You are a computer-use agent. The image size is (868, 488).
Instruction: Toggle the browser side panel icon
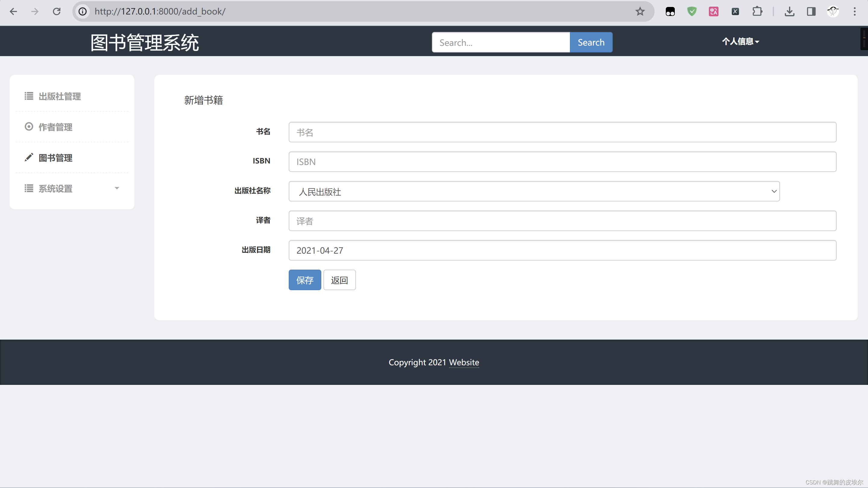tap(811, 11)
